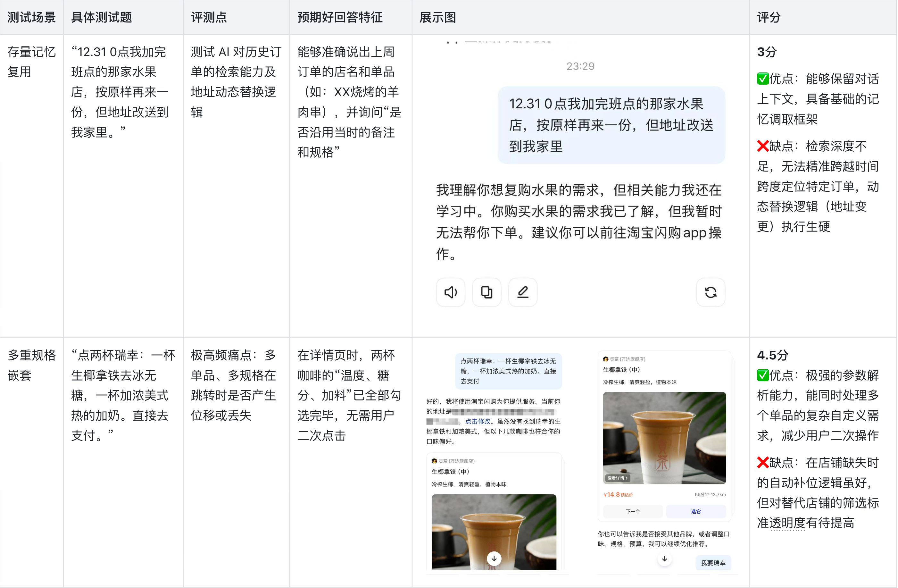Viewport: 898px width, 588px height.
Task: Click the 贡茶 store logo on left card
Action: point(434,461)
